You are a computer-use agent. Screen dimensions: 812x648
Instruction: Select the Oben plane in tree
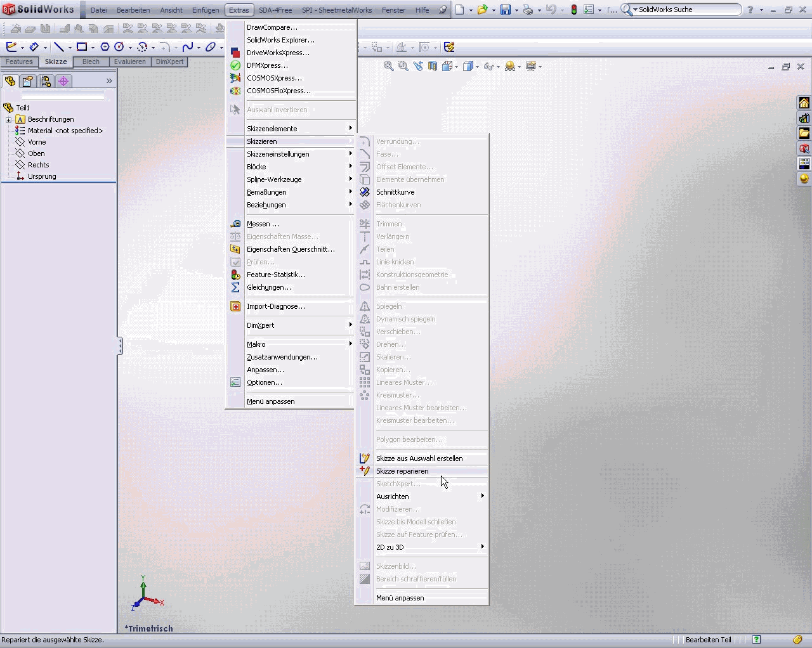(x=36, y=153)
